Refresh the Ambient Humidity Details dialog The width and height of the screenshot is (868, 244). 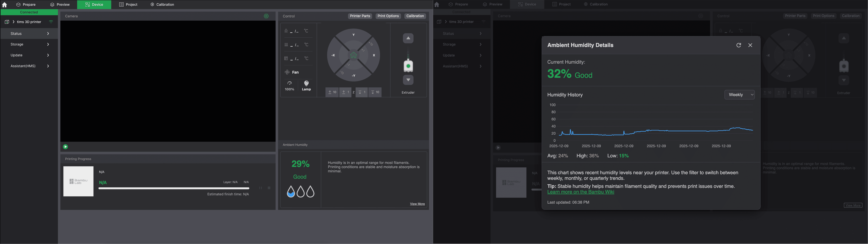tap(739, 45)
